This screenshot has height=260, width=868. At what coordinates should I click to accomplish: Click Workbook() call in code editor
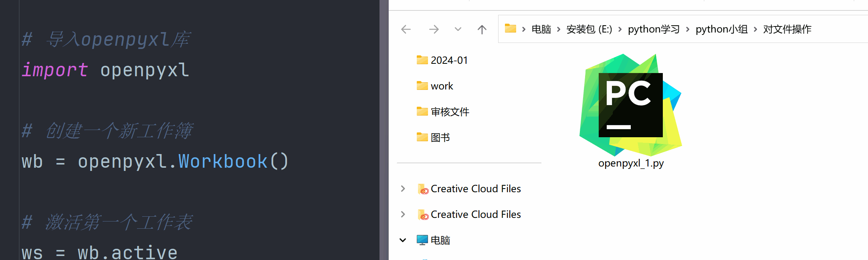coord(233,161)
